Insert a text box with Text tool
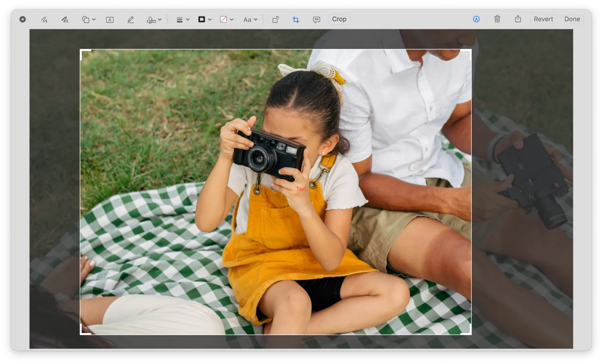603x364 pixels. (110, 20)
